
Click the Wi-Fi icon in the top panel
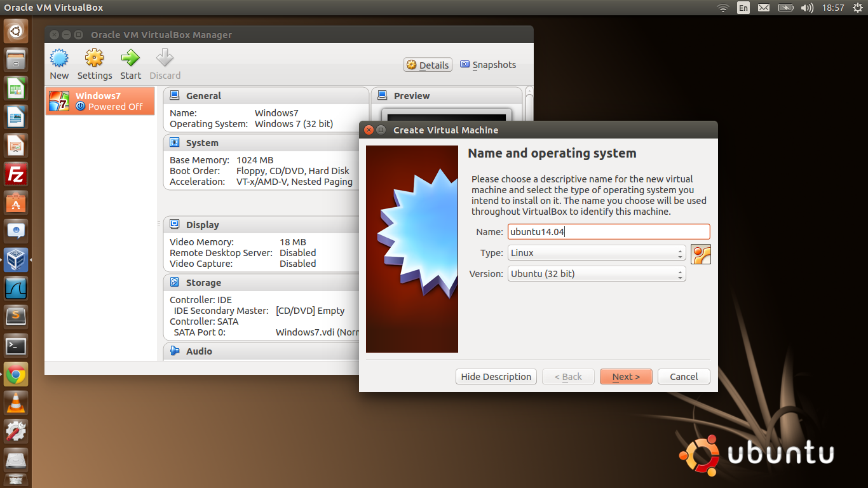pos(723,8)
